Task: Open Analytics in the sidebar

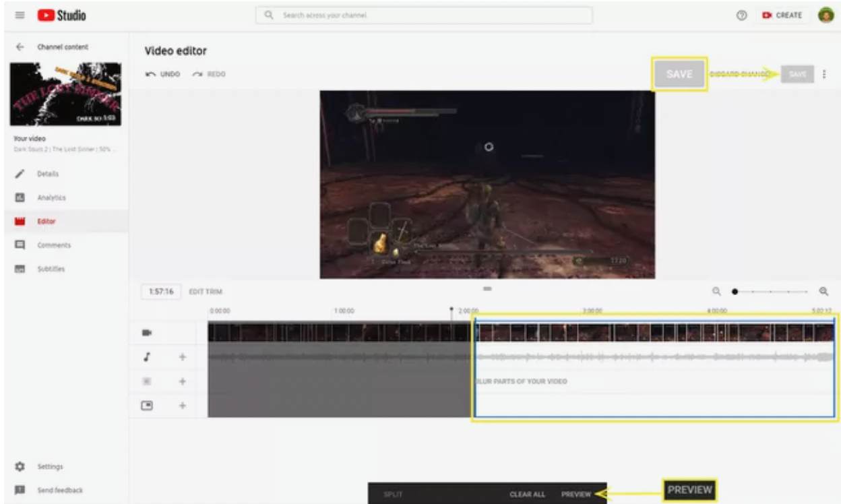Action: click(51, 197)
